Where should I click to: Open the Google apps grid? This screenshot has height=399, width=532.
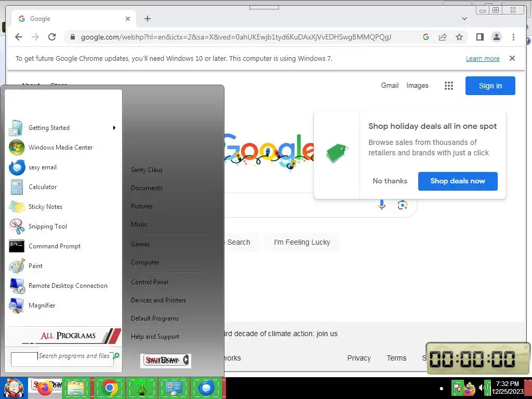(x=448, y=86)
